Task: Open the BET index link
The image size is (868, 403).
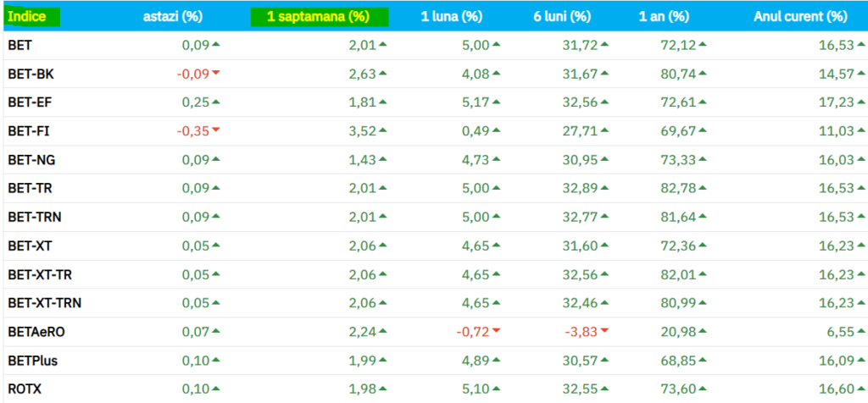Action: [19, 45]
